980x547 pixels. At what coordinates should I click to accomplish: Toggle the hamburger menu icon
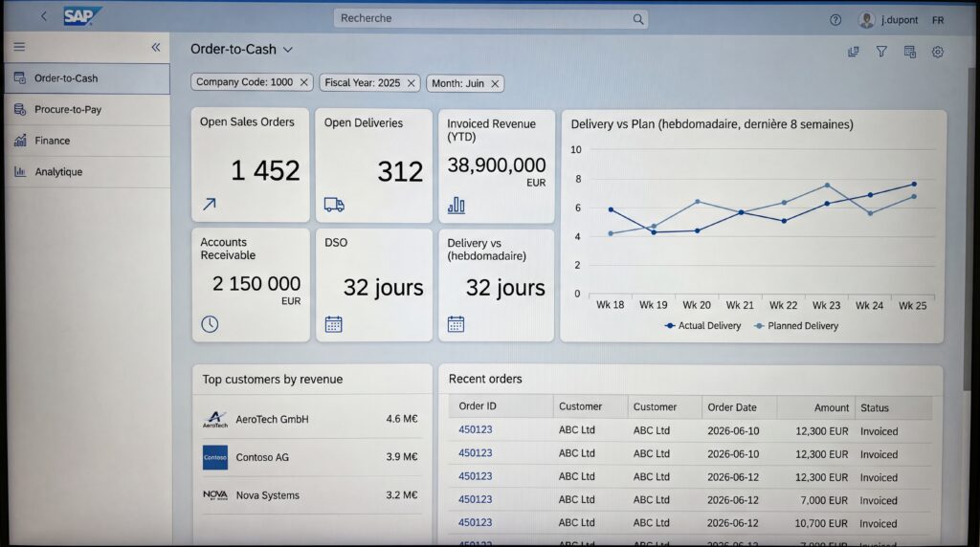point(19,47)
